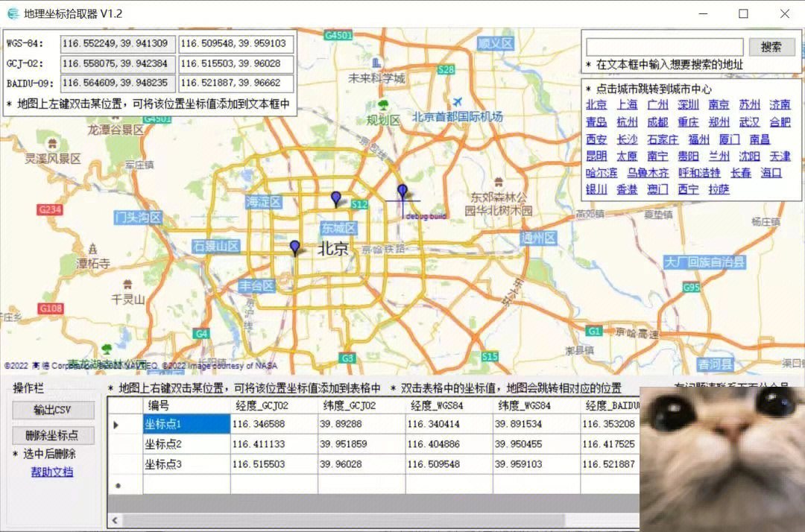
Task: Jump to city 南宁
Action: (657, 156)
